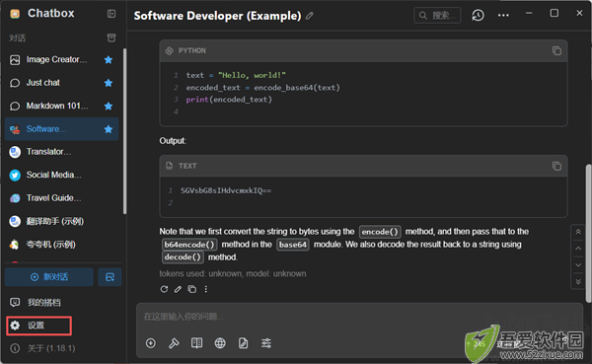The image size is (592, 364).
Task: Click the print(encoded_text) code line
Action: tap(229, 100)
